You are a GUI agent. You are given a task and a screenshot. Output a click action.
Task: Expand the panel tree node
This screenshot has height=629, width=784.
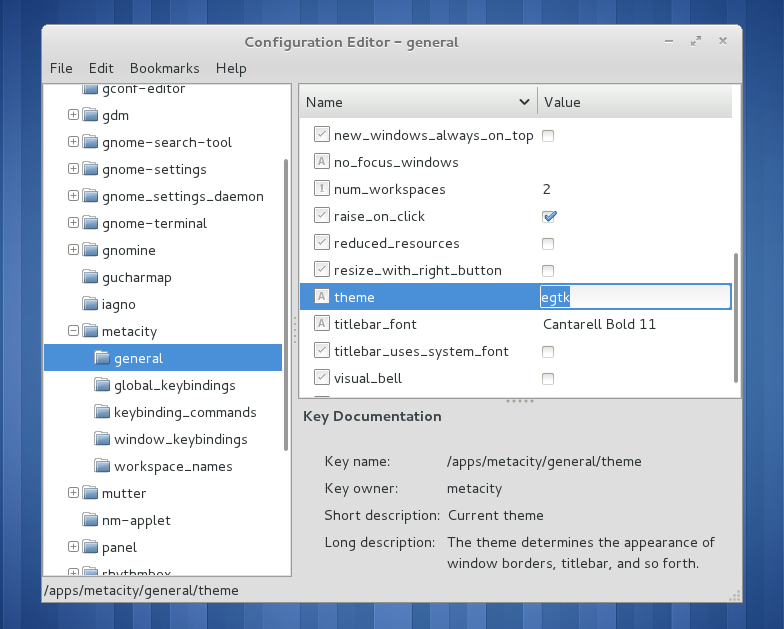tap(73, 547)
